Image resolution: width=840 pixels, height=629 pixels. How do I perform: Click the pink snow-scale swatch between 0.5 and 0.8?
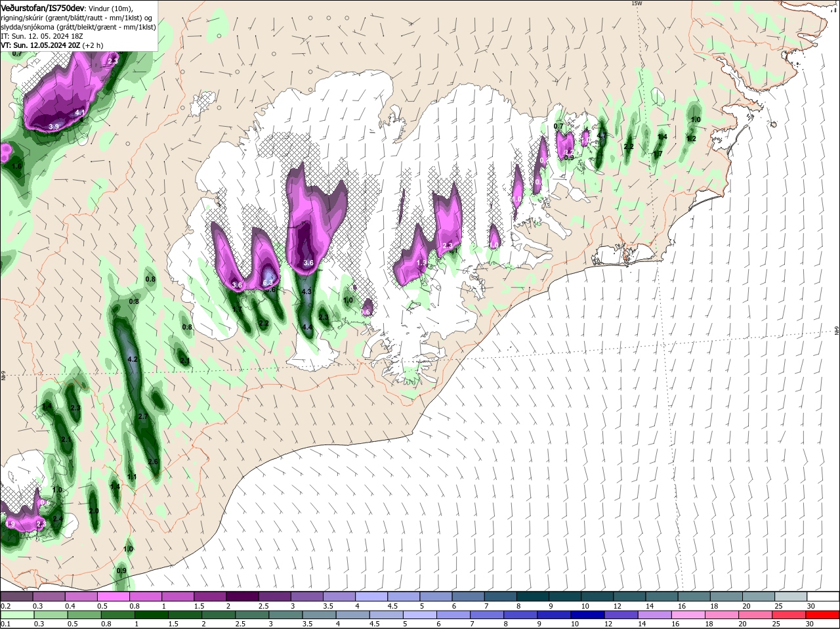point(114,597)
